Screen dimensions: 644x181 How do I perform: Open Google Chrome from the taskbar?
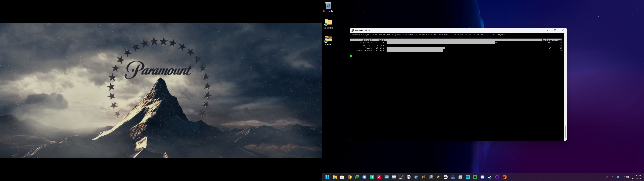coord(350,177)
